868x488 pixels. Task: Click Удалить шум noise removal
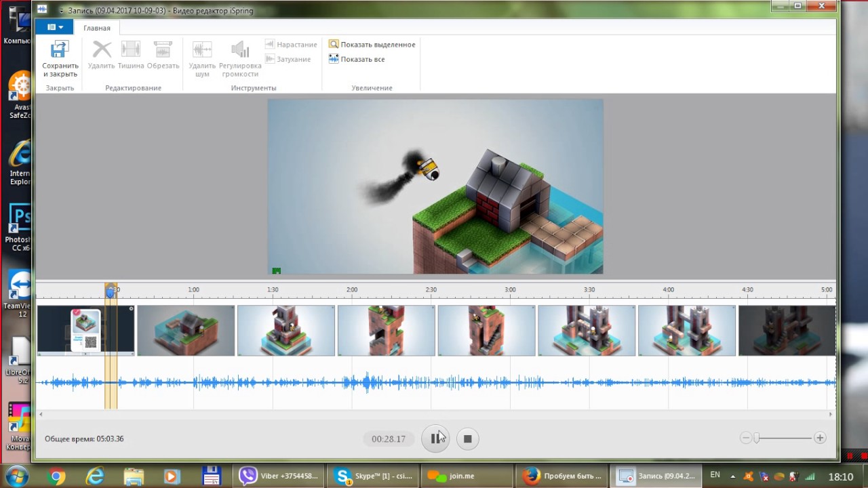(202, 59)
